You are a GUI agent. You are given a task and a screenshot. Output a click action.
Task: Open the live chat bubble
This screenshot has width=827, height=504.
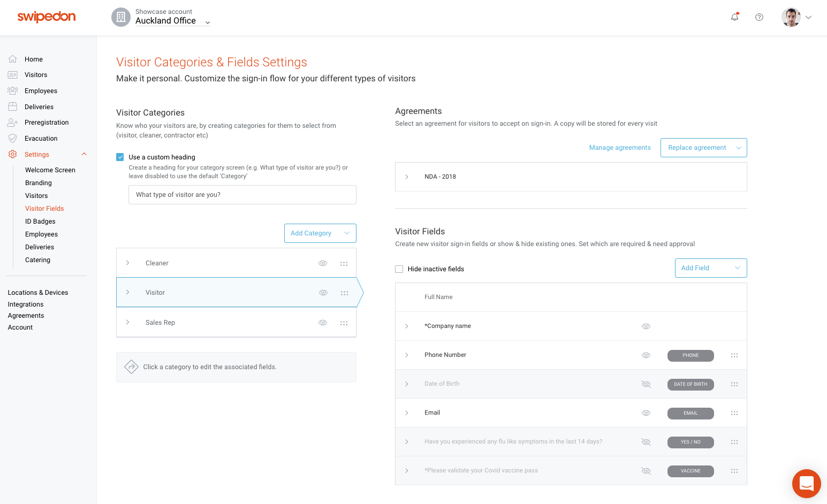(x=807, y=484)
